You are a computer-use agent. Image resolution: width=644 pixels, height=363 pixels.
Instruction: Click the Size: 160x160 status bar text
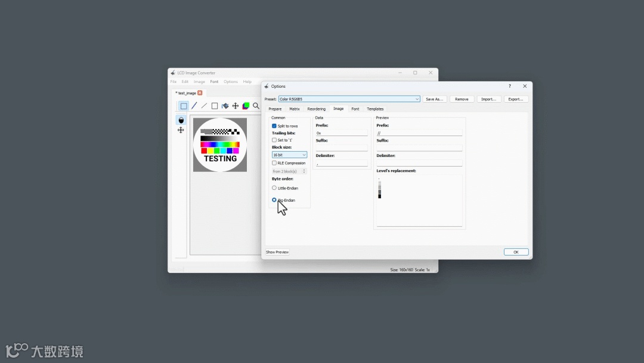click(401, 270)
